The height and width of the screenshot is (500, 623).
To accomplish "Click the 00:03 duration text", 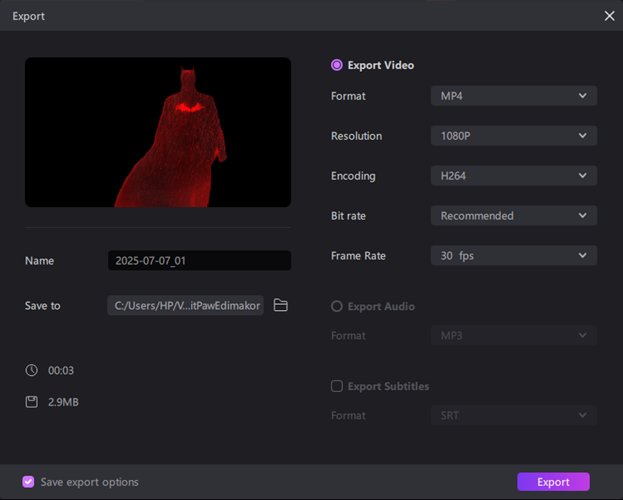I will tap(61, 370).
